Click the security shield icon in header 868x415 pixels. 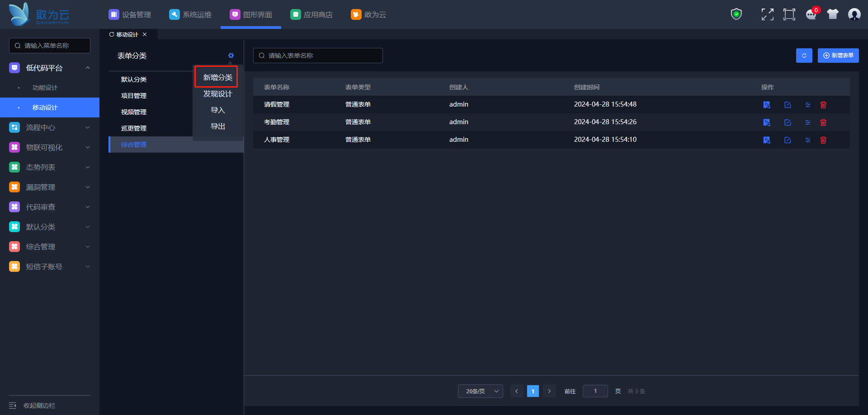736,14
